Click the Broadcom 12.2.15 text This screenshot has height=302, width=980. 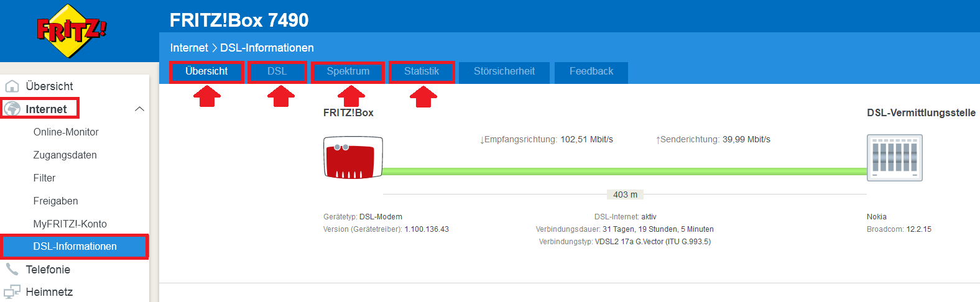899,229
